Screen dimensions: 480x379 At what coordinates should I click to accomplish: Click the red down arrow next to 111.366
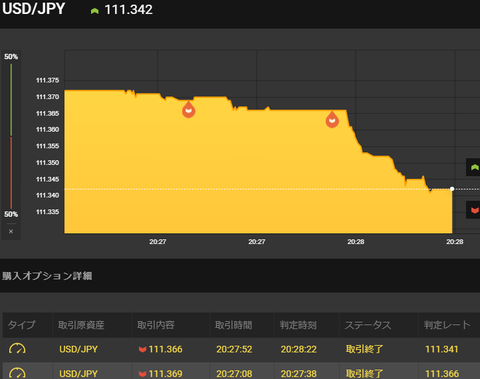[142, 349]
